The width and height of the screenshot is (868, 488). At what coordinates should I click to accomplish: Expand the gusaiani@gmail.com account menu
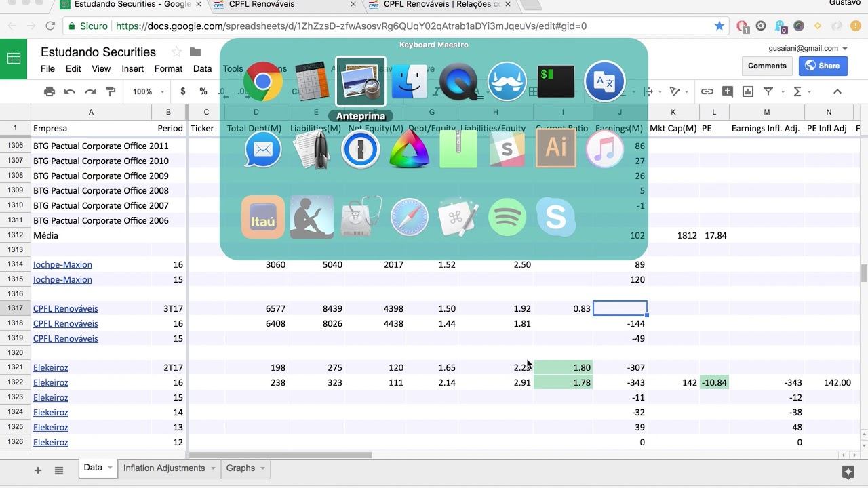tap(808, 49)
